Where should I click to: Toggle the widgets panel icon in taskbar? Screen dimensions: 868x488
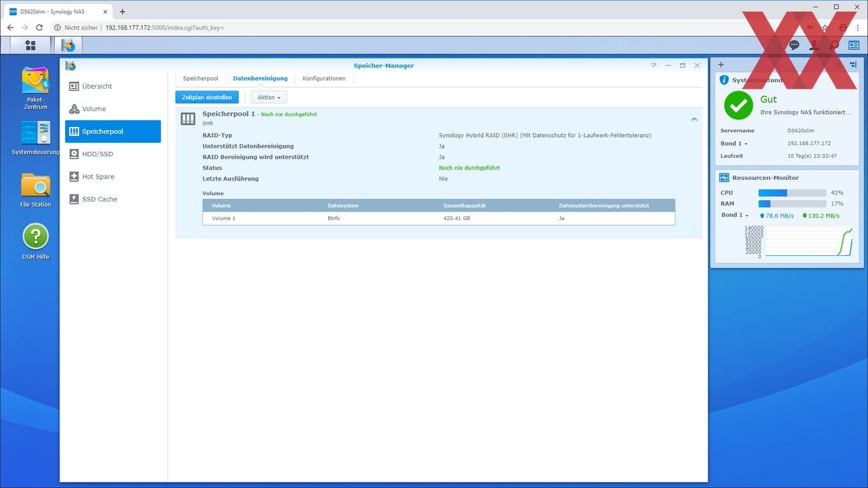tap(853, 45)
